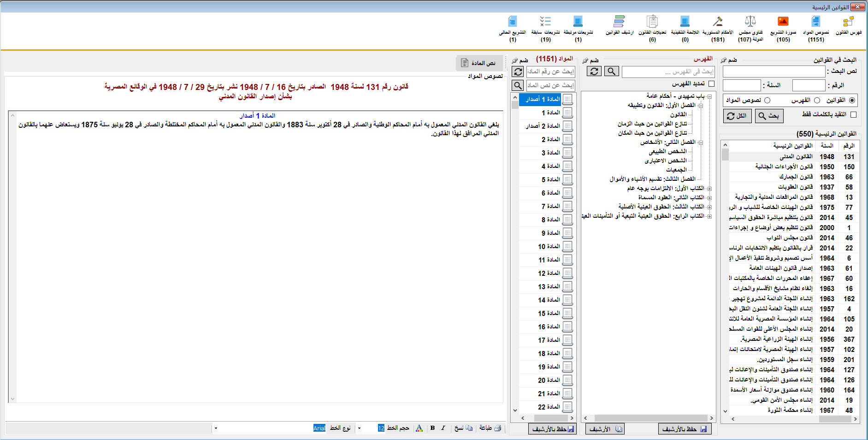Click the law amendments clipboard icon (6)
The height and width of the screenshot is (440, 868).
[x=652, y=22]
